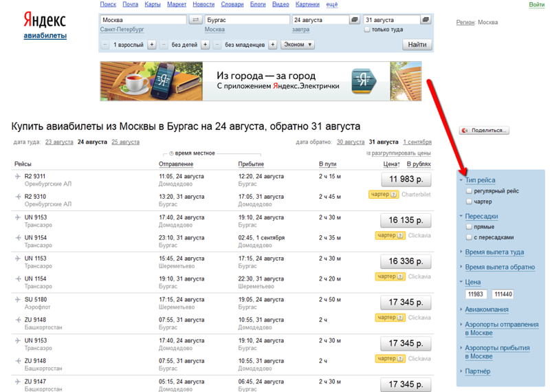550x392 pixels.
Task: Open the авиабилеты service link
Action: pos(45,36)
